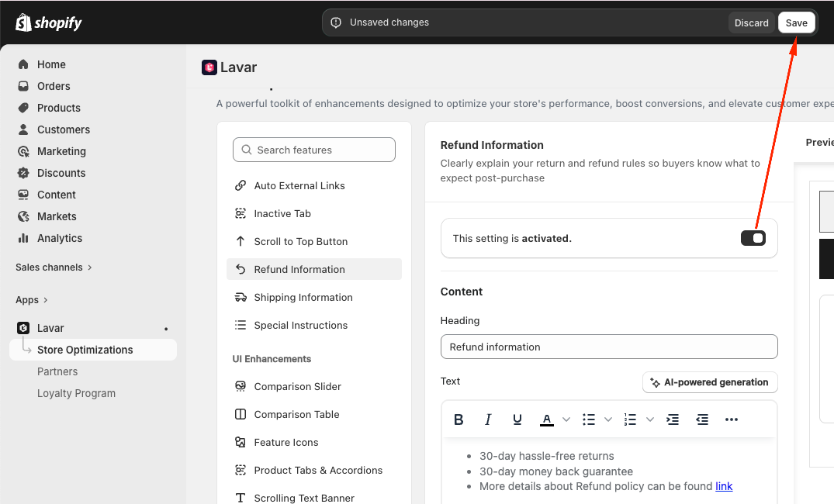Click the Preview panel heading
This screenshot has width=834, height=504.
pyautogui.click(x=819, y=142)
